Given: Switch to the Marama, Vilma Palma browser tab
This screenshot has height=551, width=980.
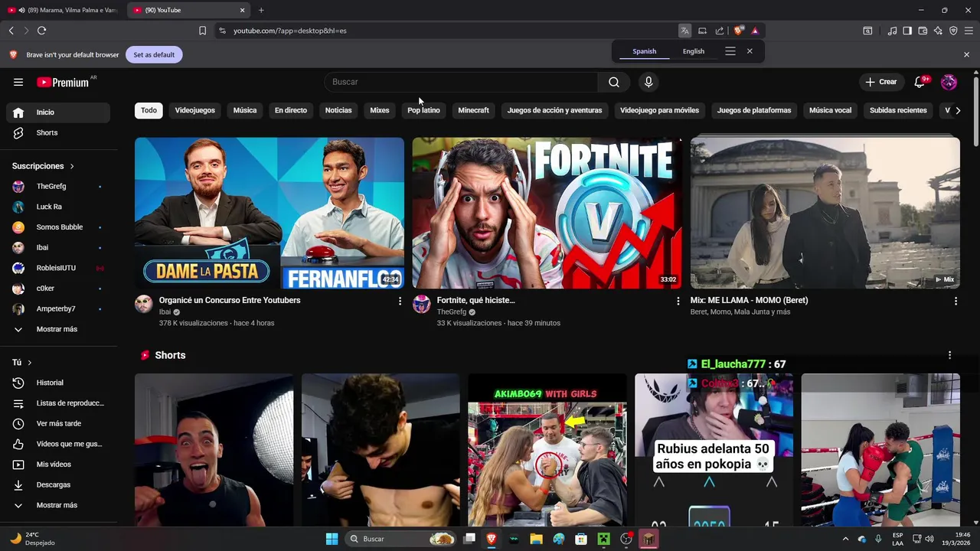Looking at the screenshot, I should tap(63, 10).
